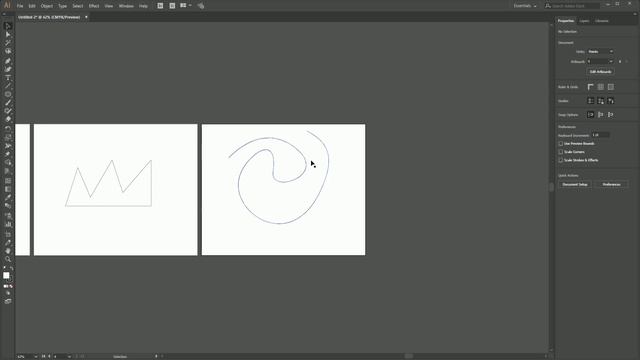Toggle rulers in Ruler & Grids
The image size is (640, 360).
click(x=591, y=87)
